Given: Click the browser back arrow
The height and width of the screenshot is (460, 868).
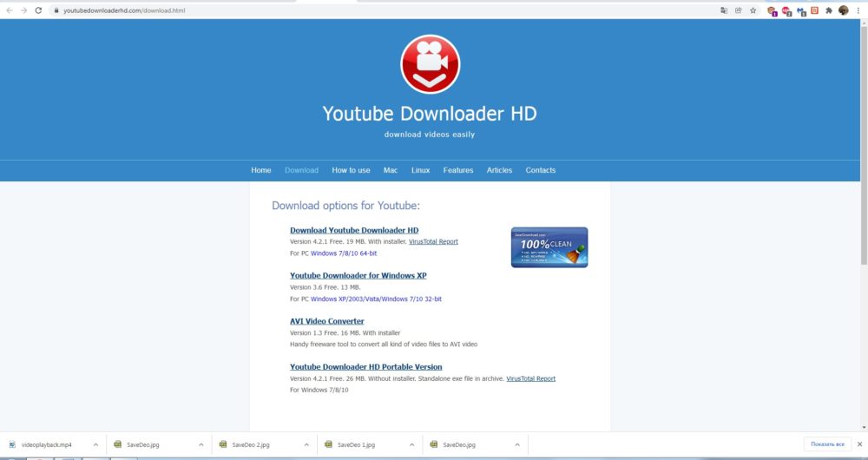Looking at the screenshot, I should [9, 10].
